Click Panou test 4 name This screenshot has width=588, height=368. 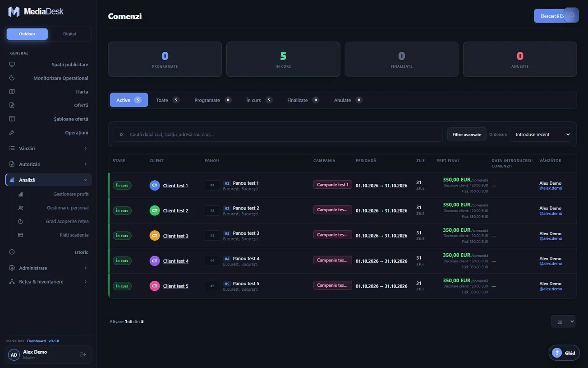coord(246,258)
